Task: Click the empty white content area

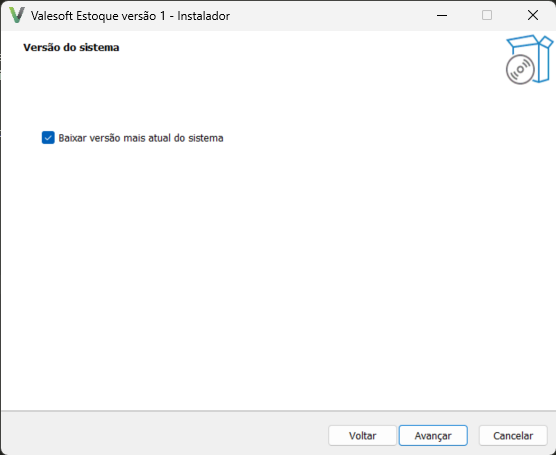Action: [278, 277]
